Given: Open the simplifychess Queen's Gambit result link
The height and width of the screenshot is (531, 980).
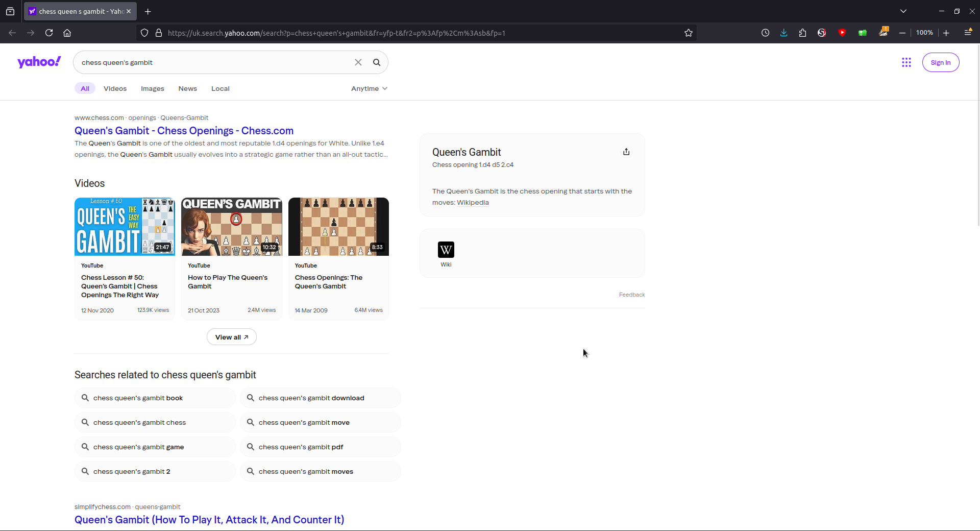Looking at the screenshot, I should 209,520.
